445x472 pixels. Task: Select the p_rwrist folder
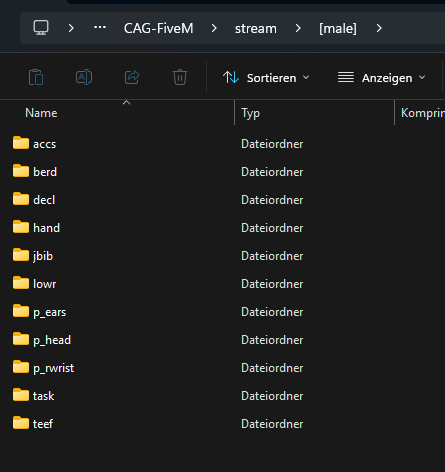[53, 368]
